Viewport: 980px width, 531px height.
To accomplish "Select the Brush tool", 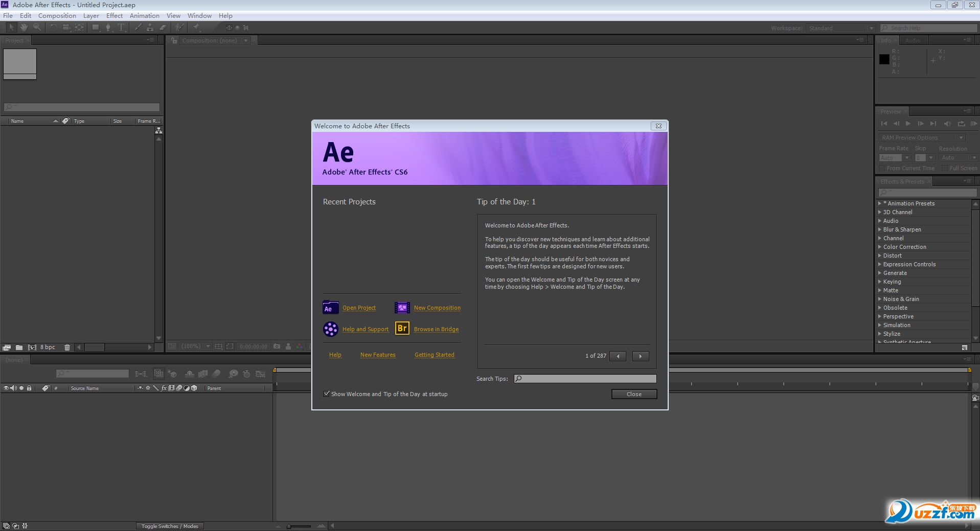I will pyautogui.click(x=138, y=27).
